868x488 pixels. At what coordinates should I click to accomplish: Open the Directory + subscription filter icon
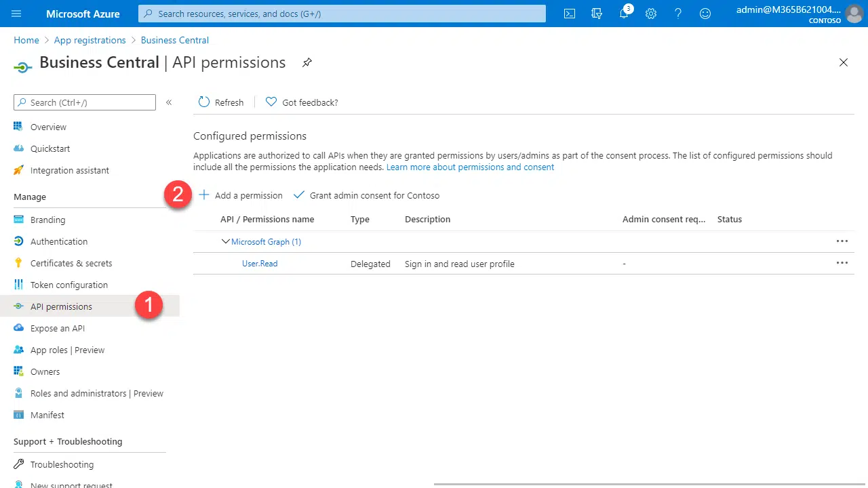click(x=597, y=14)
